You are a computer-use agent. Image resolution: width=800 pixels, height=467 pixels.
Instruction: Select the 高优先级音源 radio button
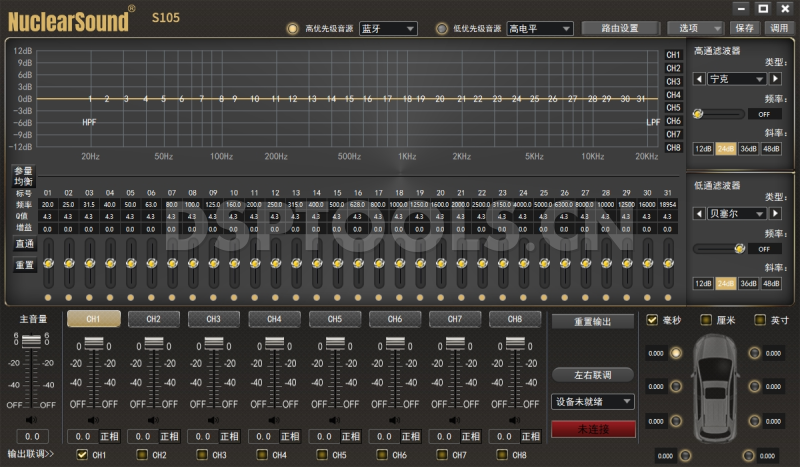[x=293, y=29]
